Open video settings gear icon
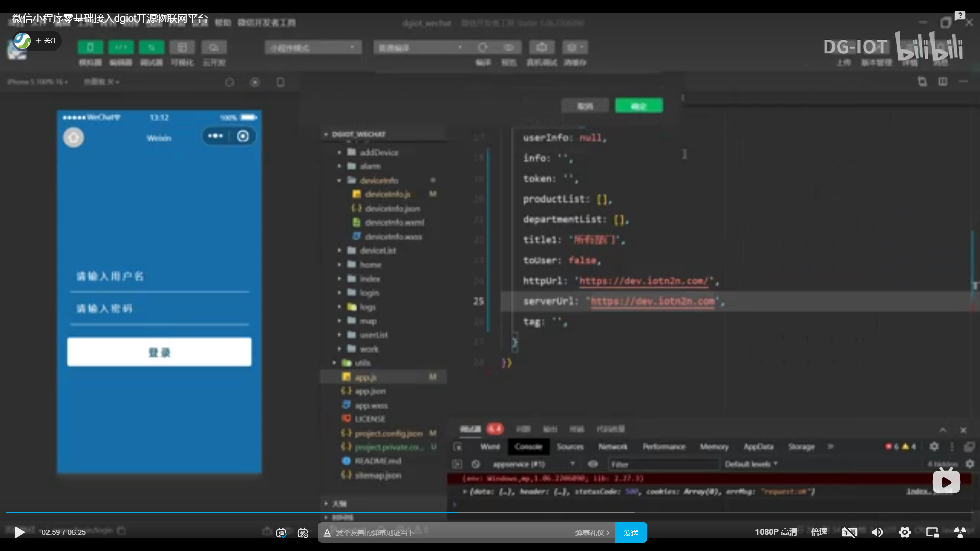The height and width of the screenshot is (551, 980). (x=904, y=532)
